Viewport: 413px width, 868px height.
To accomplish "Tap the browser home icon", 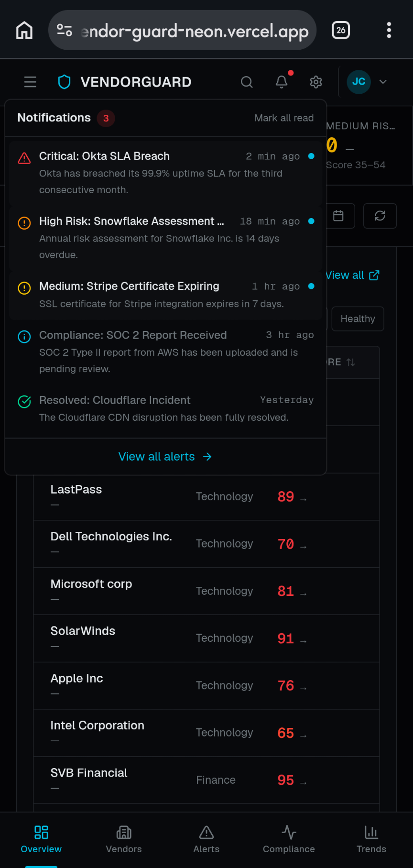I will click(24, 30).
